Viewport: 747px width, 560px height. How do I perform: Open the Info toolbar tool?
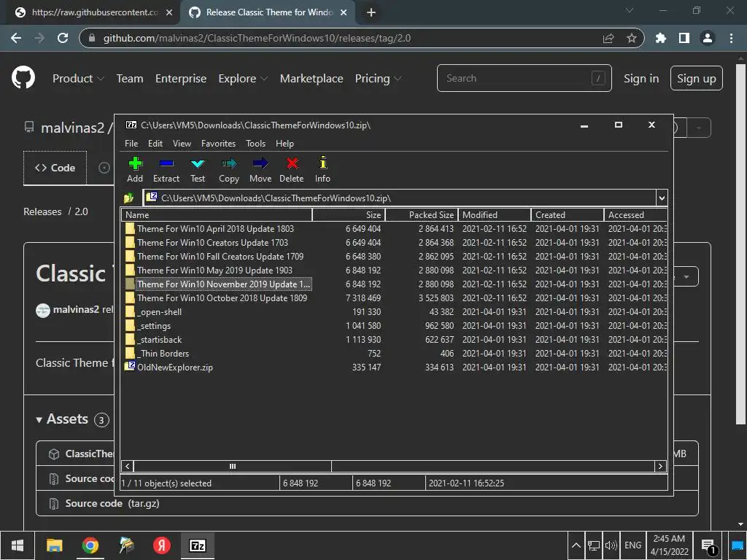coord(322,169)
